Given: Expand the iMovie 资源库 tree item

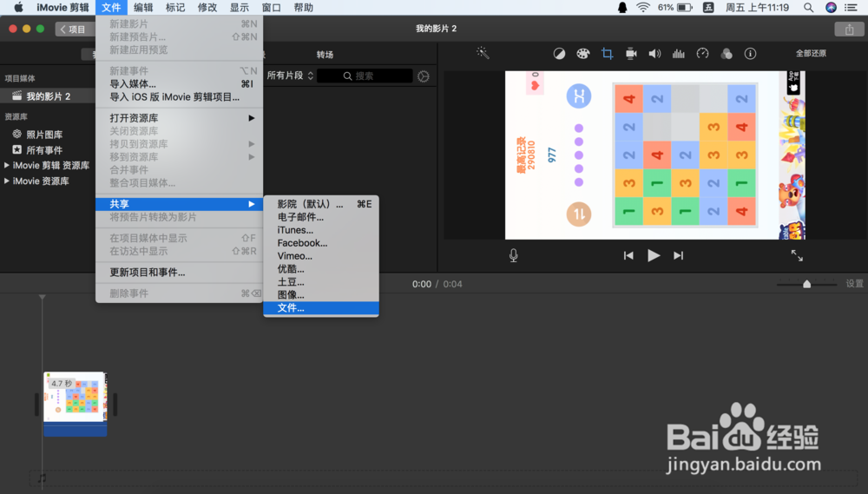Looking at the screenshot, I should click(7, 181).
